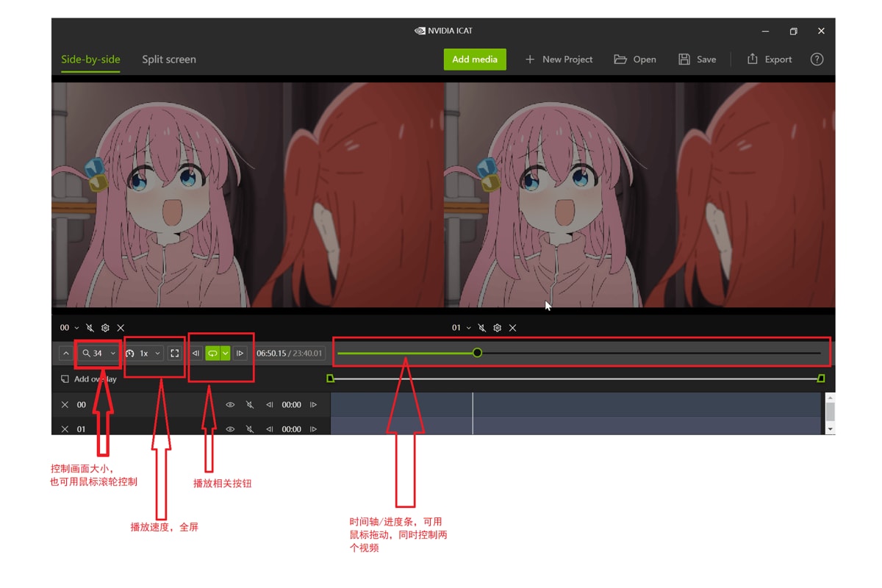Click Add overlay

click(88, 379)
